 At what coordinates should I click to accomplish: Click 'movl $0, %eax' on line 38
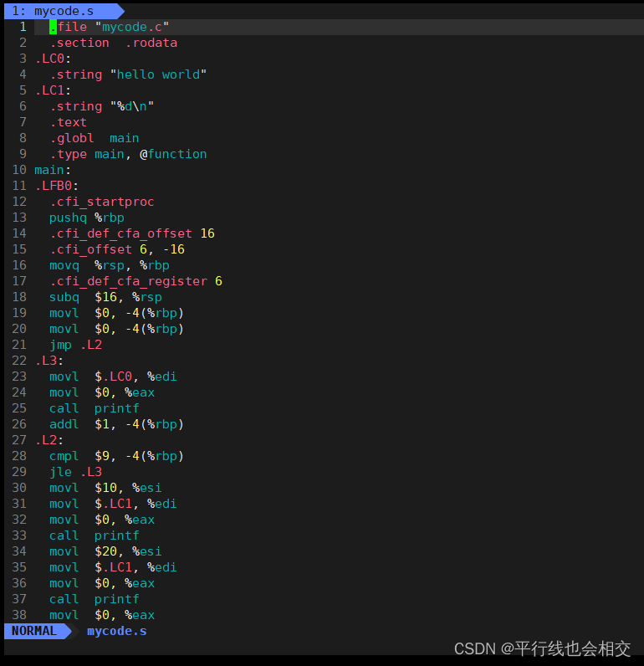tap(102, 615)
